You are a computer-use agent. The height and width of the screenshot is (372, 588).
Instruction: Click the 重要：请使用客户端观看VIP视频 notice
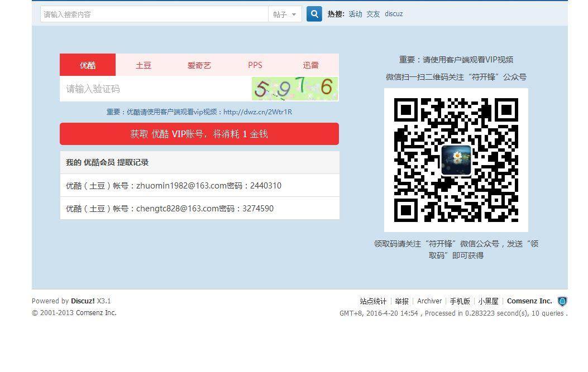coord(456,60)
